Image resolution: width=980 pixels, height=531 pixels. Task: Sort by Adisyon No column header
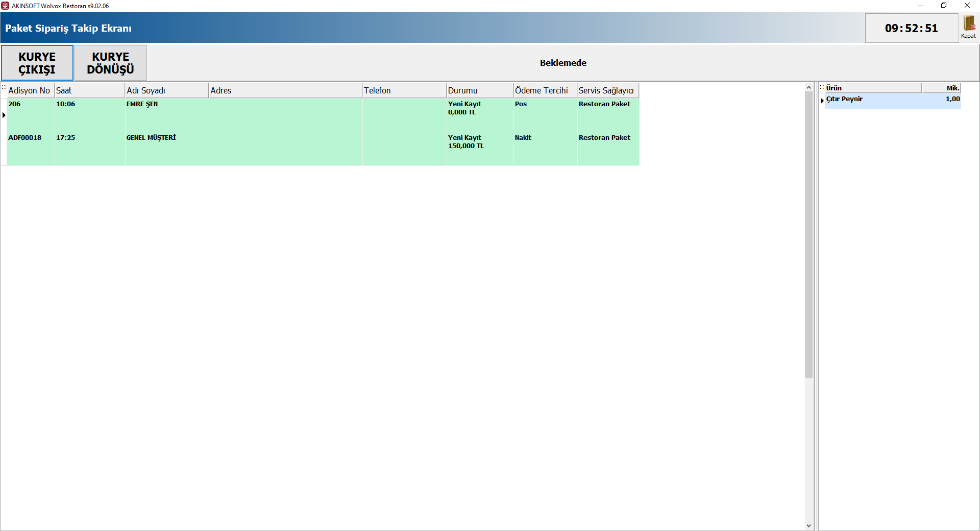(x=31, y=90)
